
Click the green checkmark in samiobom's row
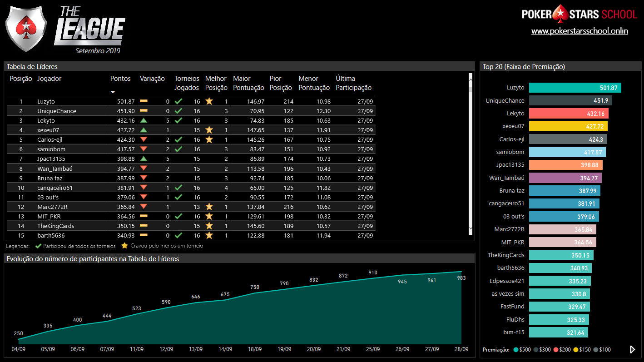click(178, 149)
